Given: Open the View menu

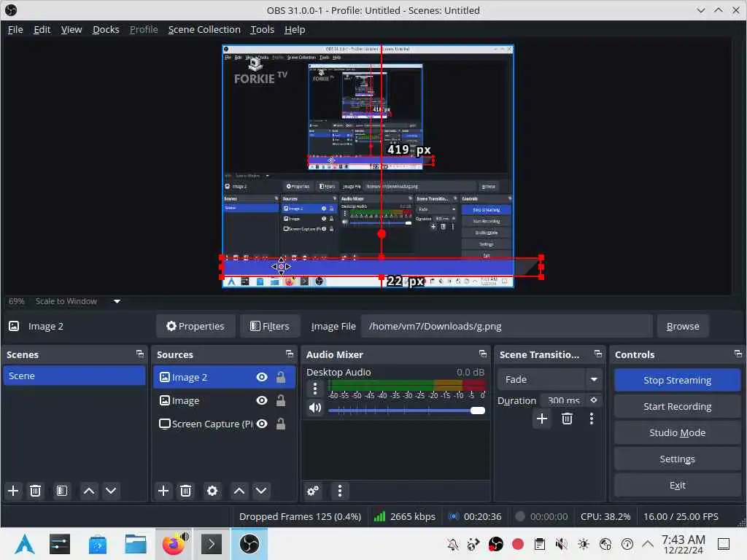Looking at the screenshot, I should (71, 29).
